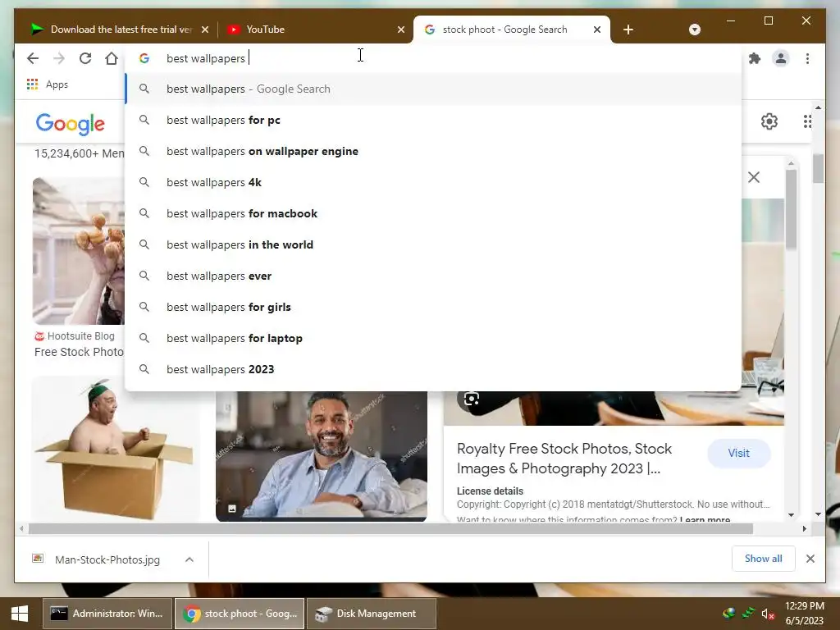Close the image preview panel

(754, 177)
